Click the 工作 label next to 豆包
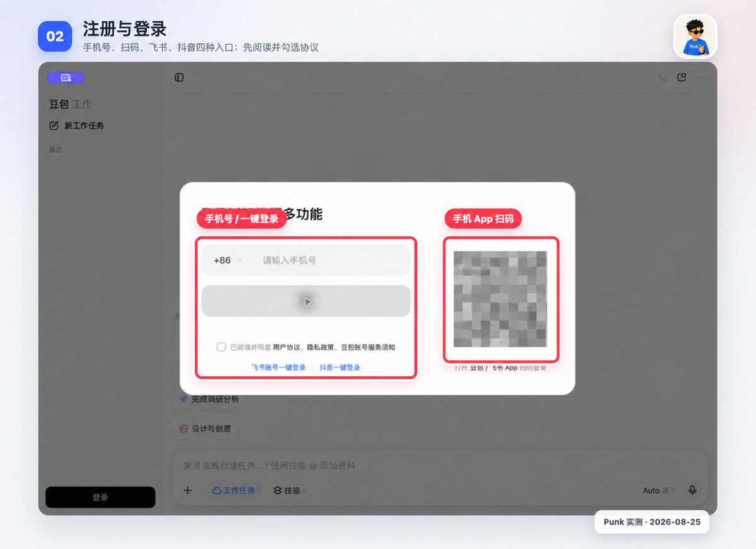Image resolution: width=756 pixels, height=549 pixels. (82, 105)
